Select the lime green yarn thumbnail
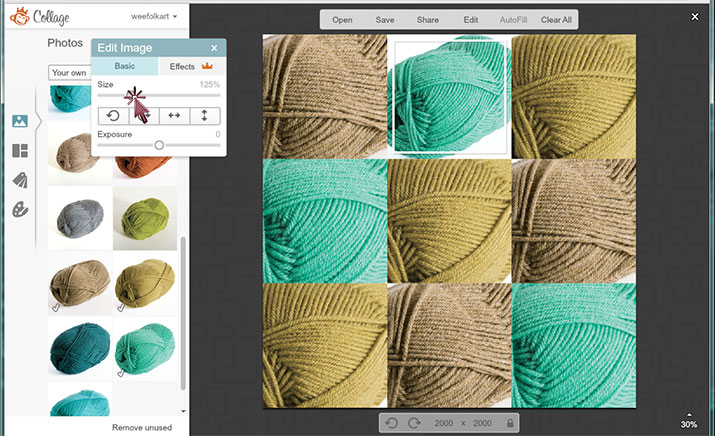Screen dimensions: 715x436 (x=145, y=218)
